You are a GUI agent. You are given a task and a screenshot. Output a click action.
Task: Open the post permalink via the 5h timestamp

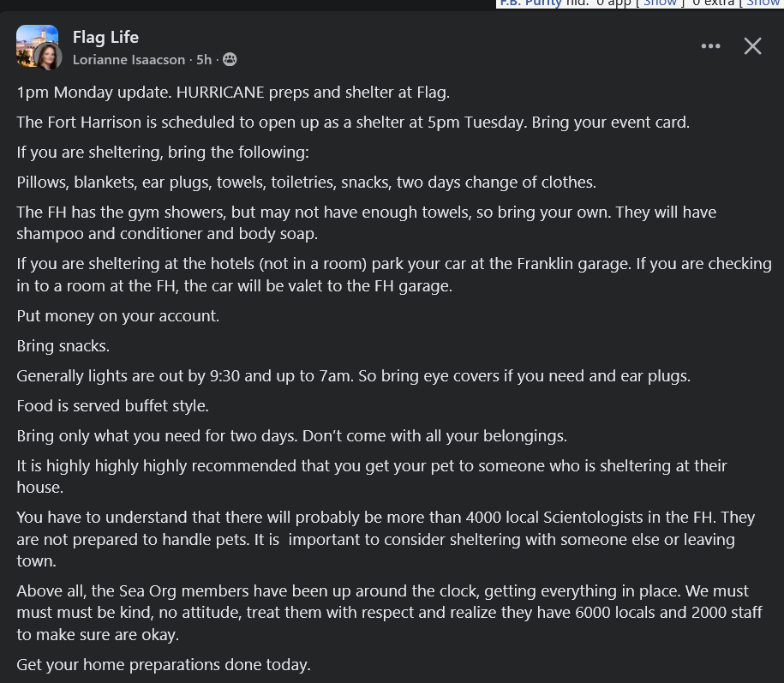204,59
